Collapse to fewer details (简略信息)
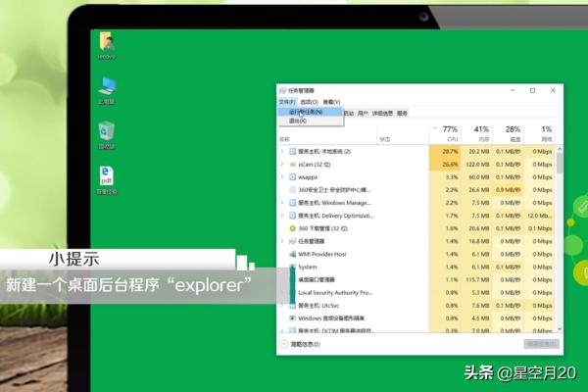 tap(301, 344)
